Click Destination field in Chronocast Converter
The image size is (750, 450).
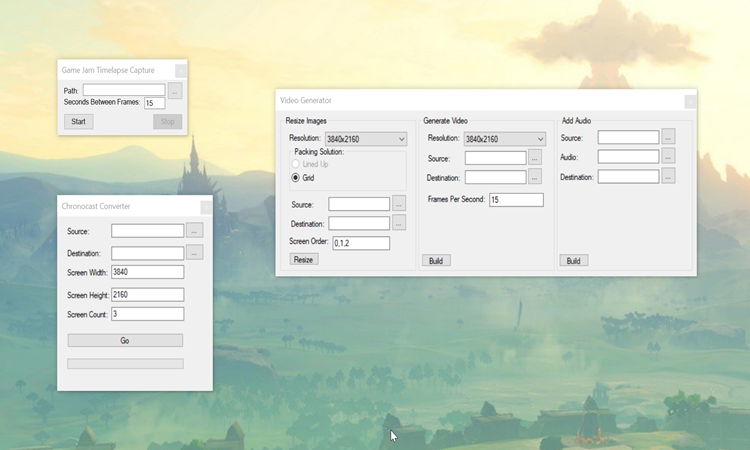coord(147,253)
